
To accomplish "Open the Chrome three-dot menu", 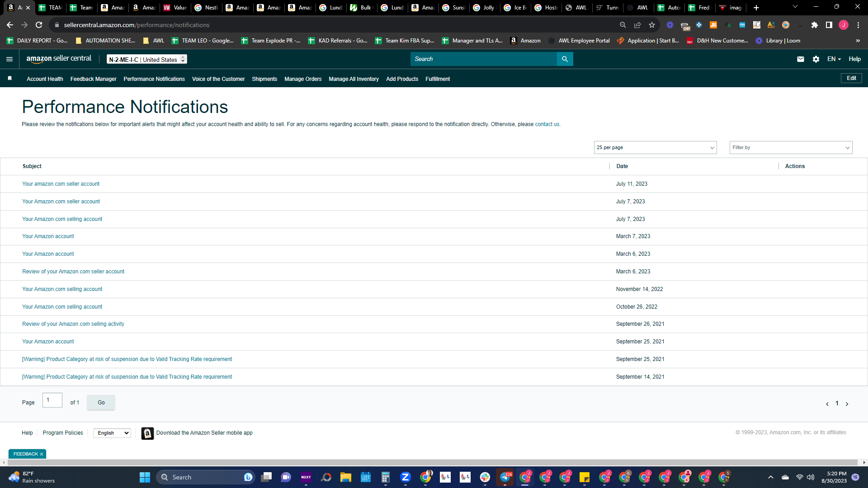I will (x=858, y=25).
